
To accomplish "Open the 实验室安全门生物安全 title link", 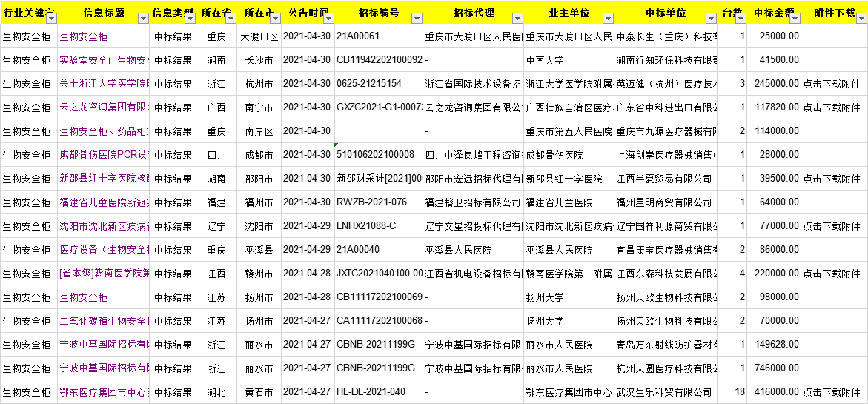I will (x=104, y=60).
